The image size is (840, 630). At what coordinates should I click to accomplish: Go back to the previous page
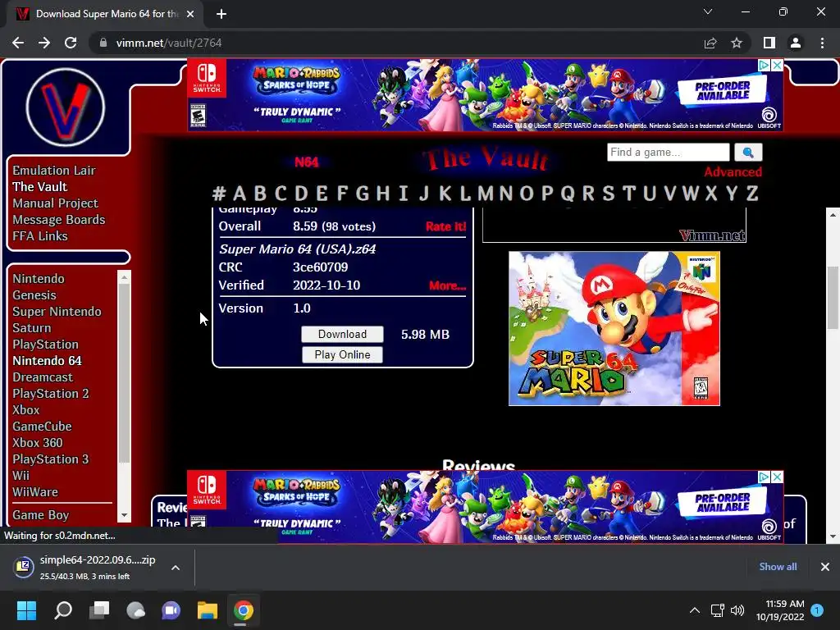tap(18, 43)
